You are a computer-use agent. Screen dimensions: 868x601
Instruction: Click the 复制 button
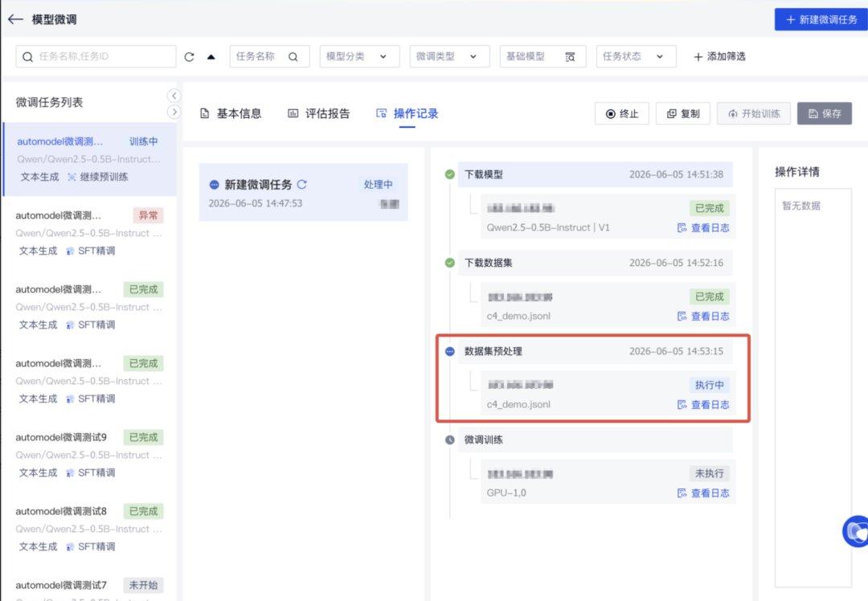point(683,113)
